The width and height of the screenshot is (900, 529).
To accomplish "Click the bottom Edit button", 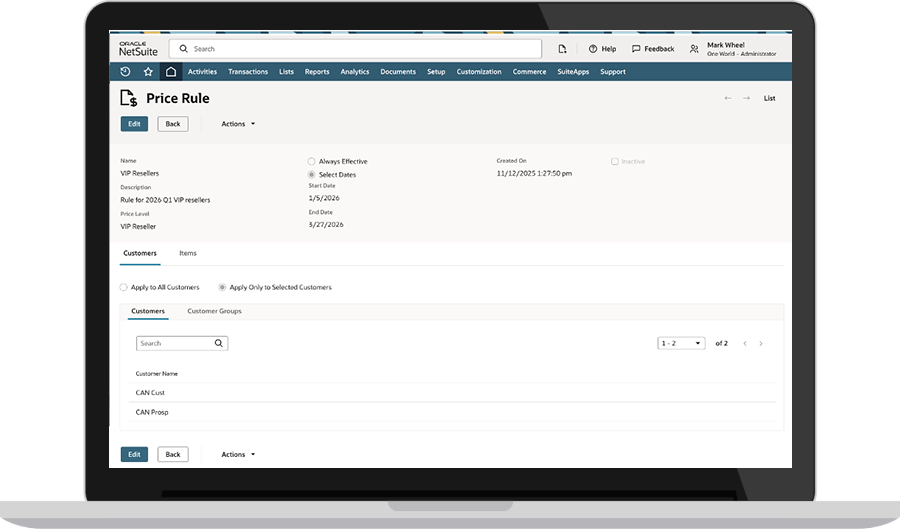I will [x=134, y=454].
